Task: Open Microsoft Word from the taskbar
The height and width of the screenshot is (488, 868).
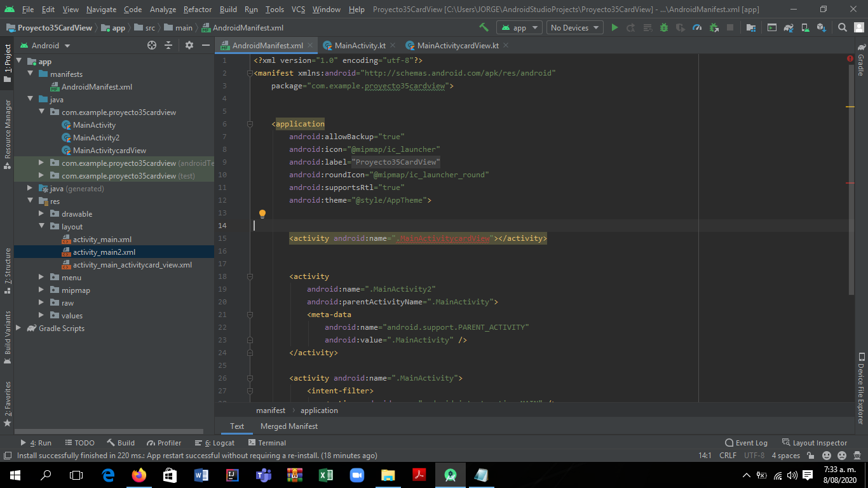Action: (201, 475)
